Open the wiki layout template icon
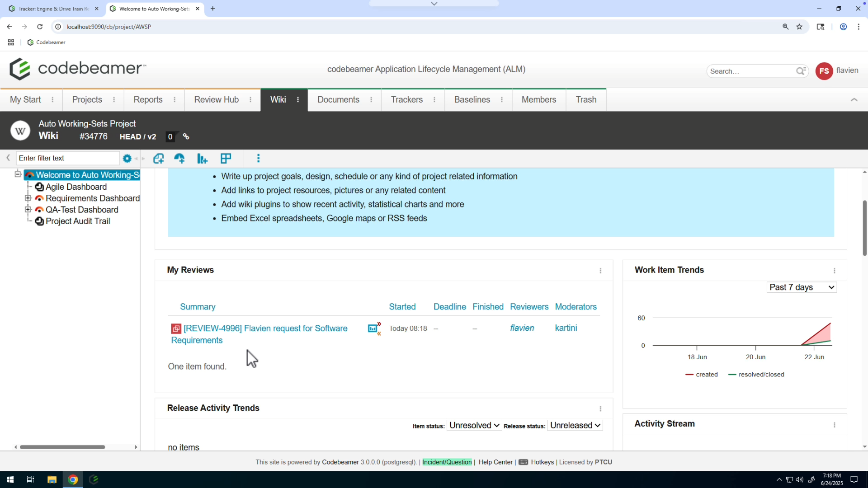 226,158
